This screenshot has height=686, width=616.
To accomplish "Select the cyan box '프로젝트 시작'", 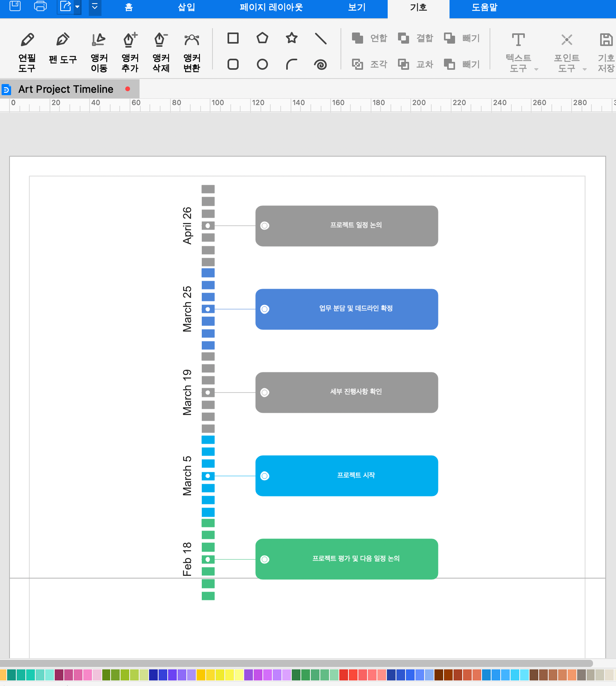I will (x=347, y=475).
